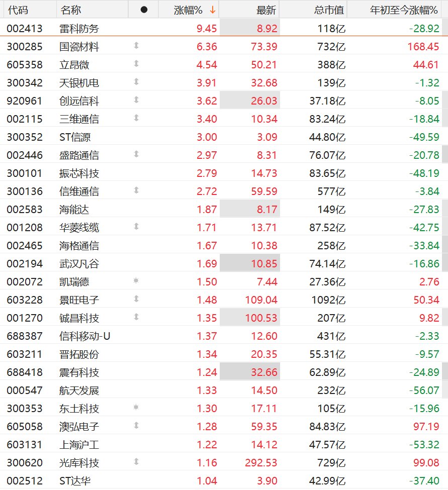
Task: Click the marker icon beside 光库科技
Action: point(136,462)
